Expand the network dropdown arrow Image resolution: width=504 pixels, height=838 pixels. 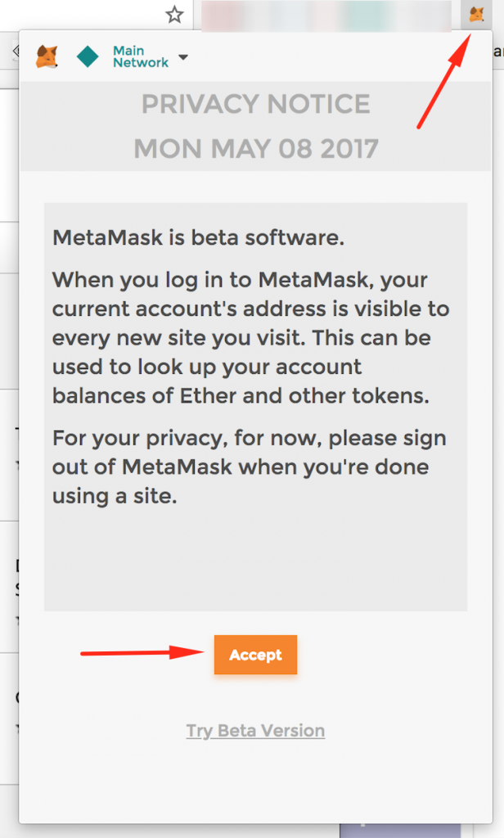(x=183, y=57)
